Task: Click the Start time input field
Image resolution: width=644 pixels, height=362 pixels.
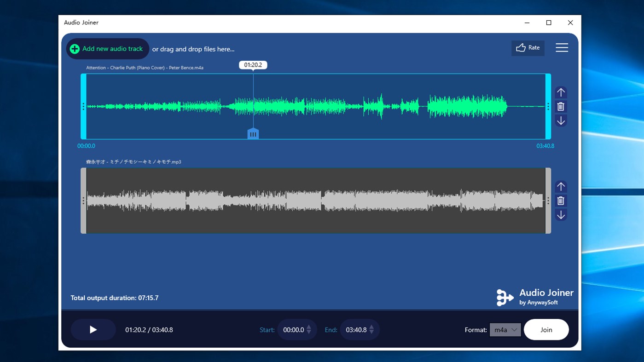Action: pyautogui.click(x=295, y=329)
